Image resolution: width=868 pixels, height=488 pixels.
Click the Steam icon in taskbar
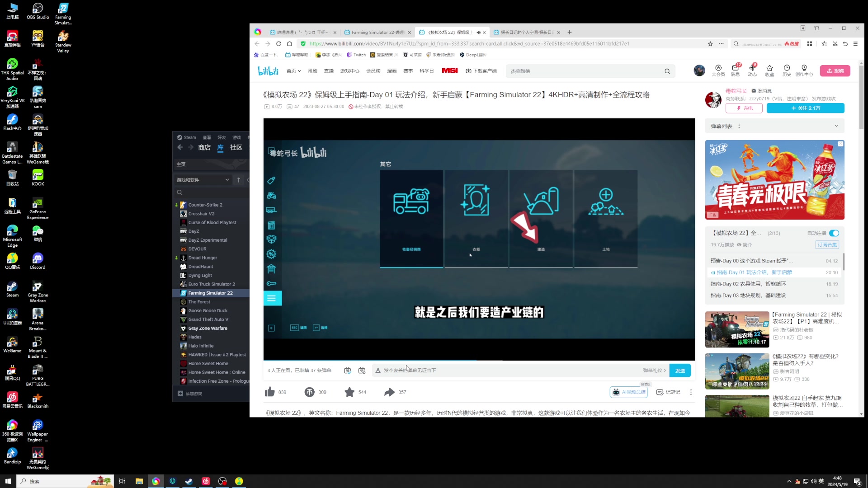click(189, 481)
